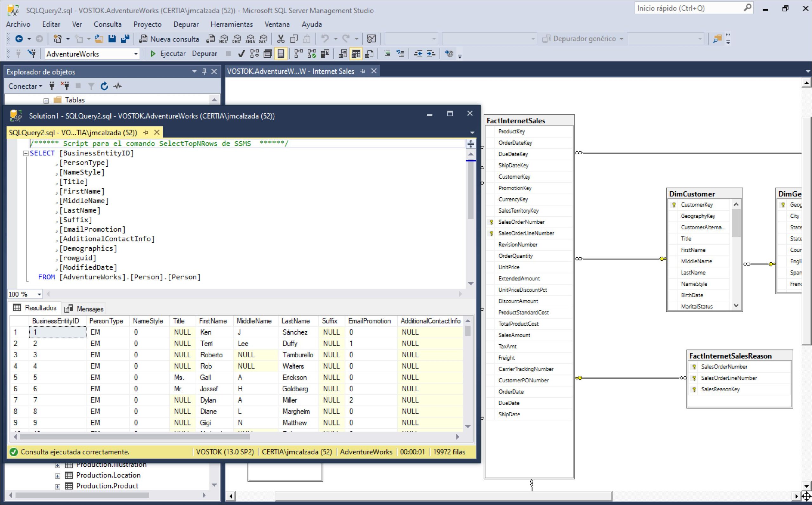This screenshot has width=812, height=505.
Task: Expand the Tablas folder in object explorer
Action: [47, 99]
